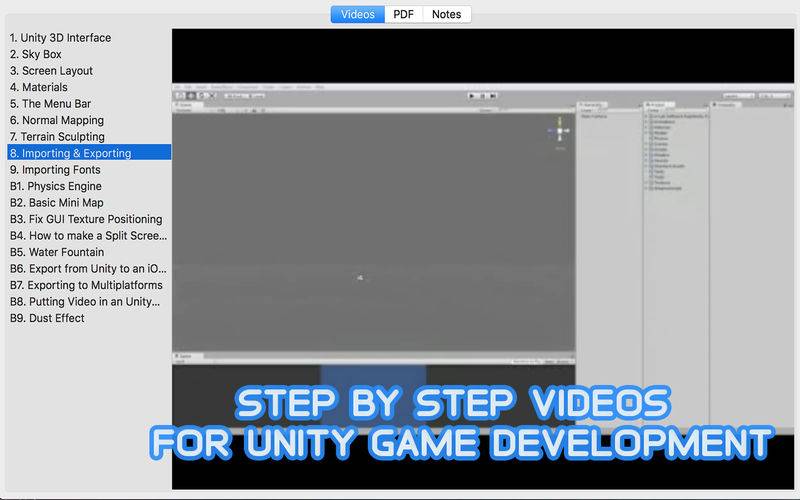Select the Unity Rotate tool in video
This screenshot has height=500, width=800.
pyautogui.click(x=201, y=95)
